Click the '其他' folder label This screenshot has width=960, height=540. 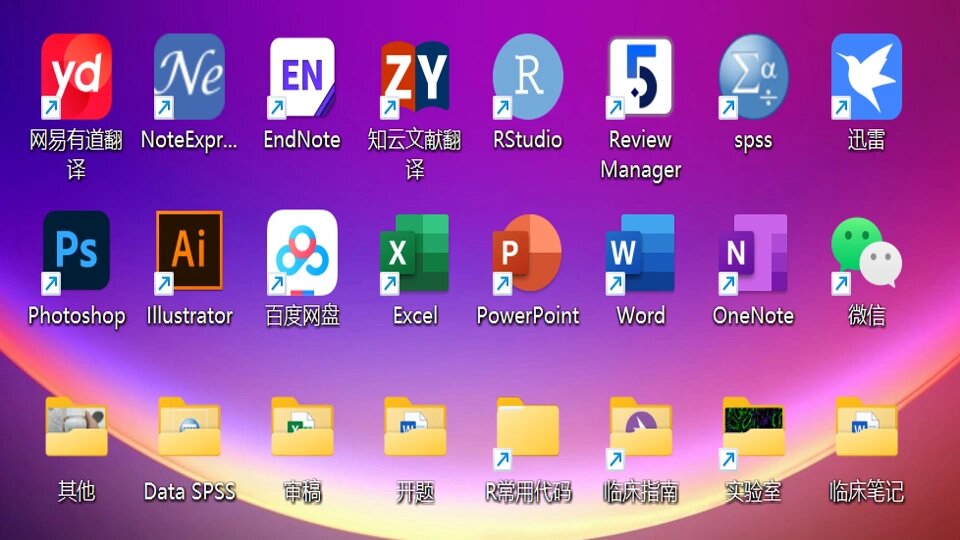pos(77,492)
